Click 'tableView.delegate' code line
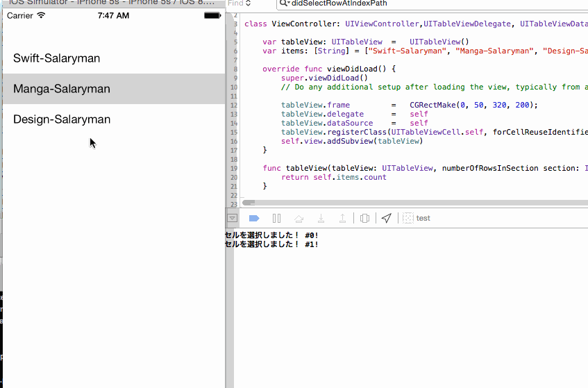The image size is (588, 388). 355,115
